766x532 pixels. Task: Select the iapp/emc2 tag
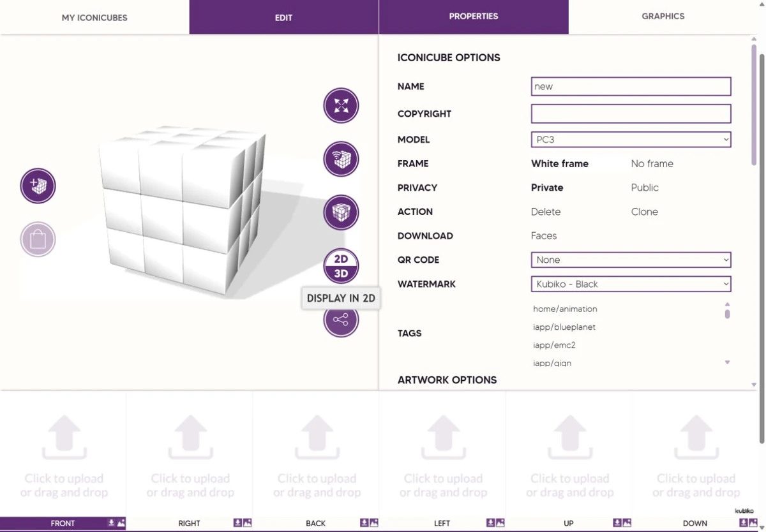click(554, 345)
